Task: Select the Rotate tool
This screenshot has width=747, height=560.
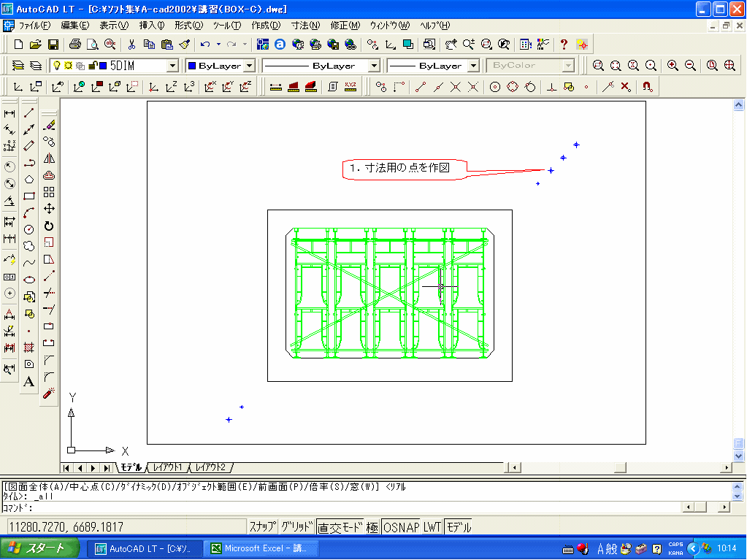Action: (49, 226)
